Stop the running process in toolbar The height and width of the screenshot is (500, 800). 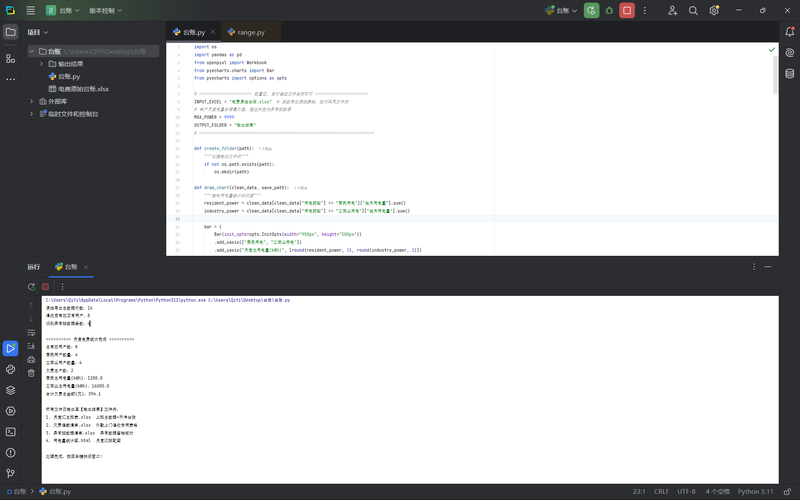[627, 10]
